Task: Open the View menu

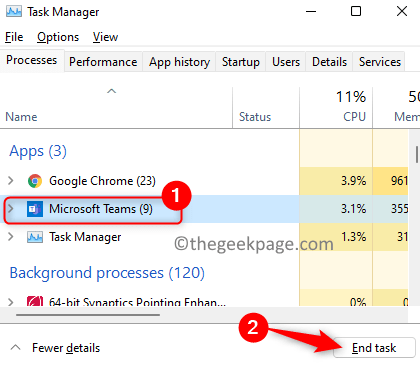Action: click(x=105, y=37)
